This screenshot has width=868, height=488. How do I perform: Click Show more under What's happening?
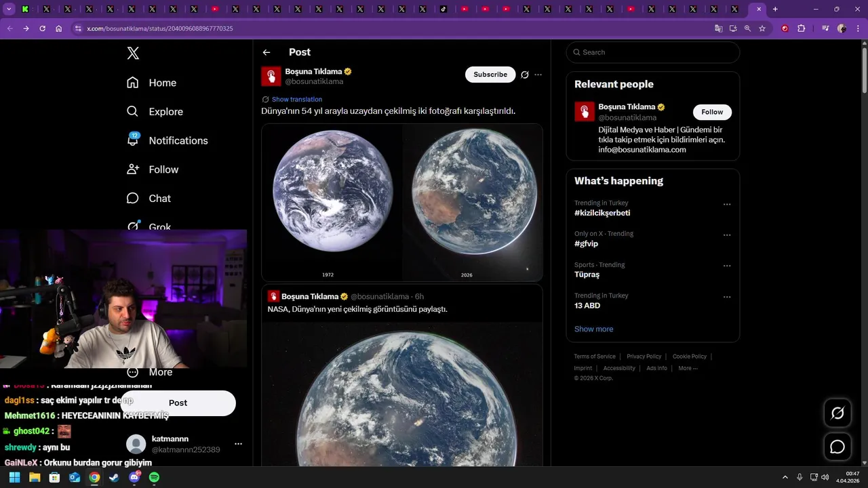tap(593, 329)
